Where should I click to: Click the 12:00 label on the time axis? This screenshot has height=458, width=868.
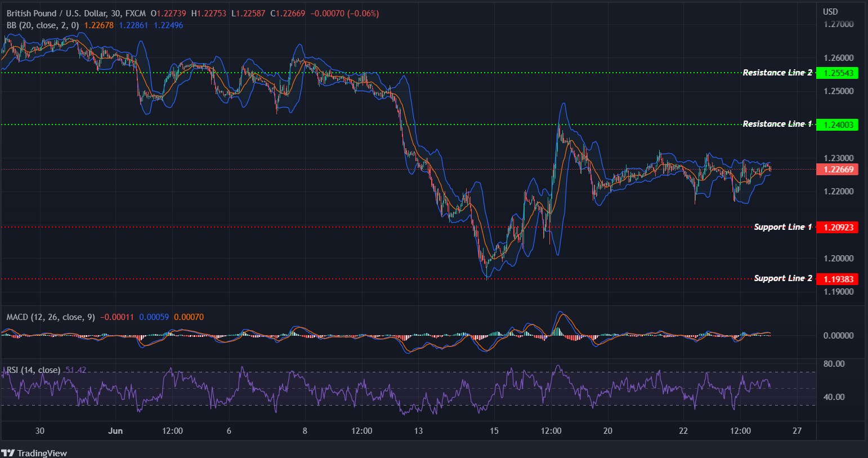pyautogui.click(x=172, y=430)
